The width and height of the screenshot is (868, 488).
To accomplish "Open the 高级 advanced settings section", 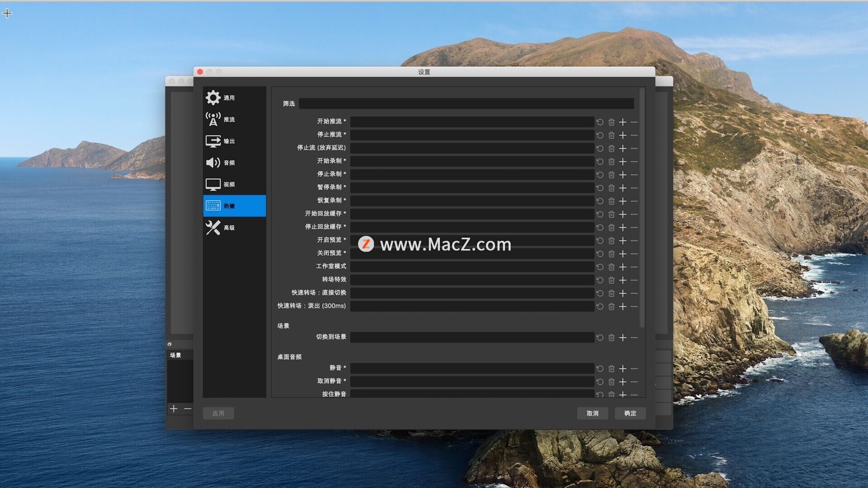I will coord(234,228).
